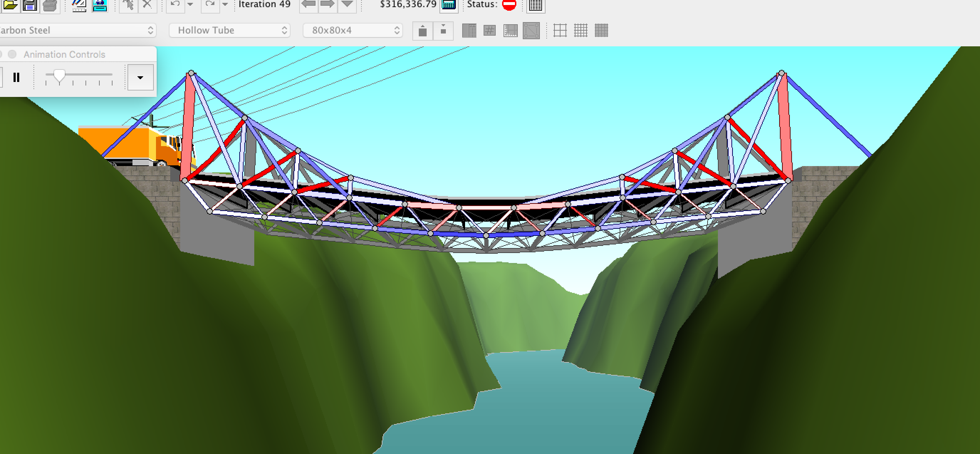Toggle the rulers display icon

[x=511, y=30]
